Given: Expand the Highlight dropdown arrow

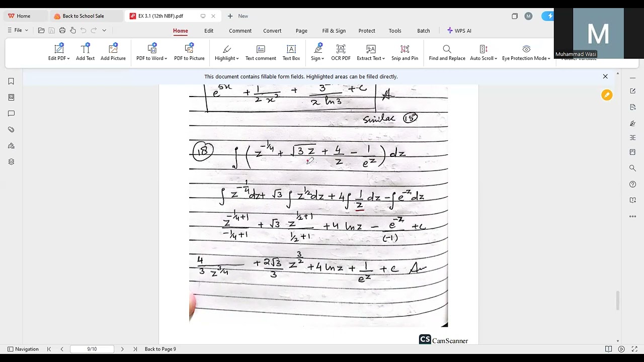Looking at the screenshot, I should (237, 58).
